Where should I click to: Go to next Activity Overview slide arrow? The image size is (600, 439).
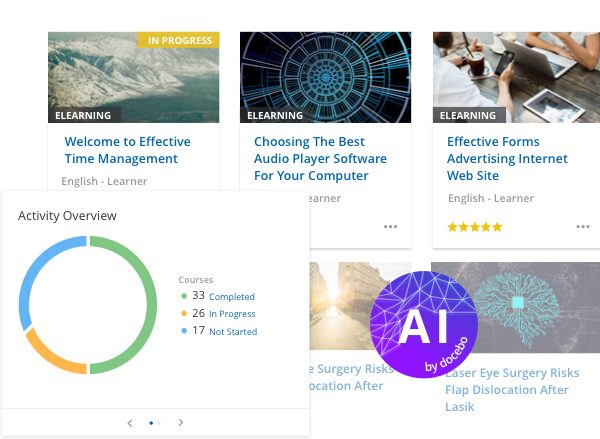[181, 423]
